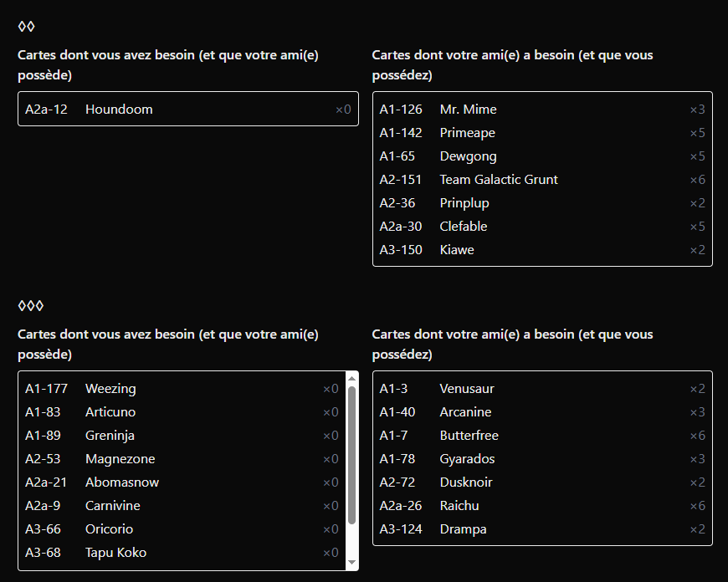Select the Weezing A1-177 card

point(181,389)
